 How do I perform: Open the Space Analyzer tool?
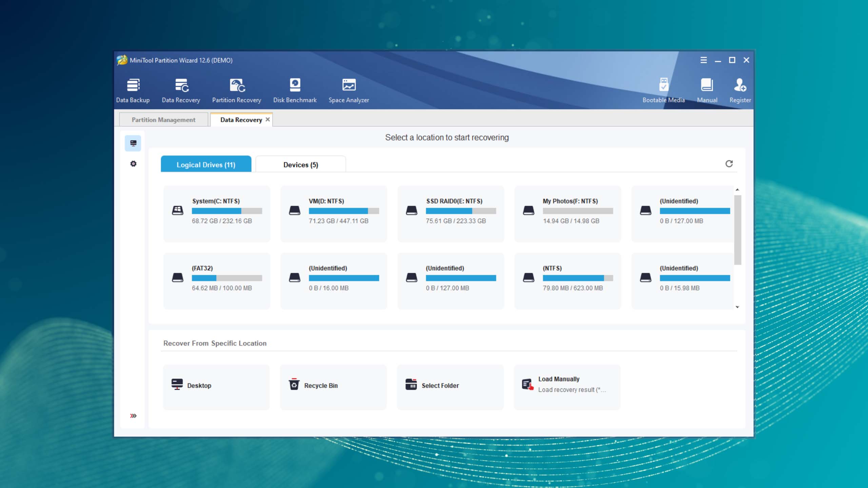(x=349, y=90)
